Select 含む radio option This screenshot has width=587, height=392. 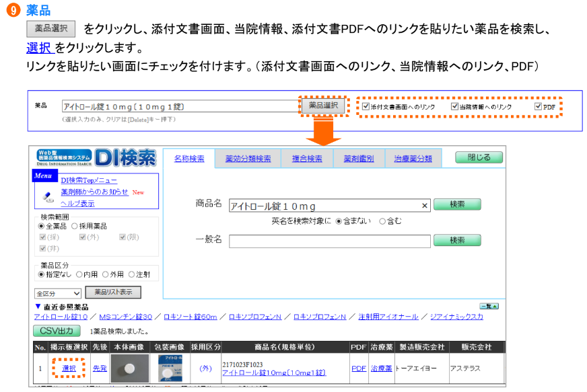click(382, 221)
